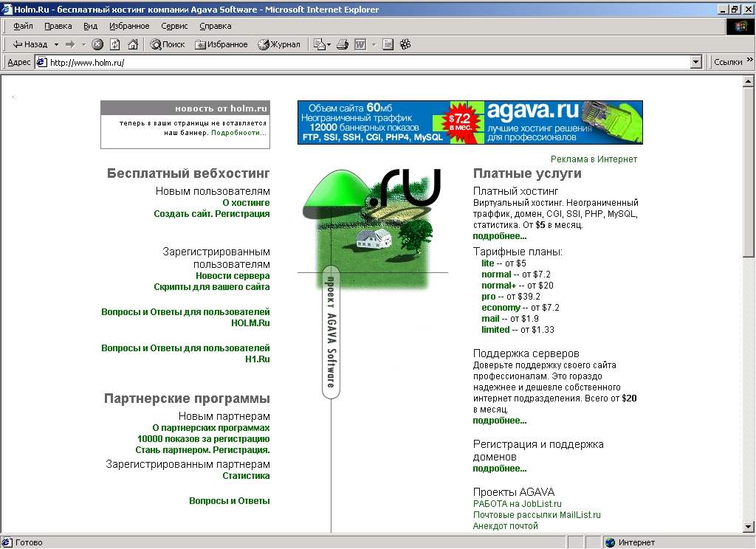Screen dimensions: 756x549
Task: Expand the address bar dropdown arrow
Action: pos(695,62)
